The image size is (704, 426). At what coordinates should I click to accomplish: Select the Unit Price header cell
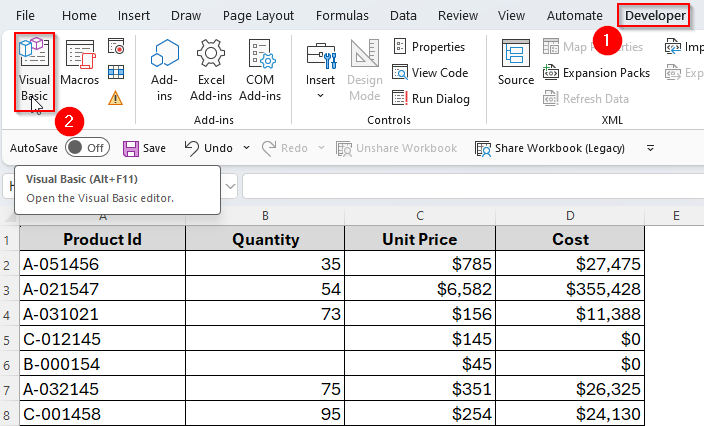[420, 239]
